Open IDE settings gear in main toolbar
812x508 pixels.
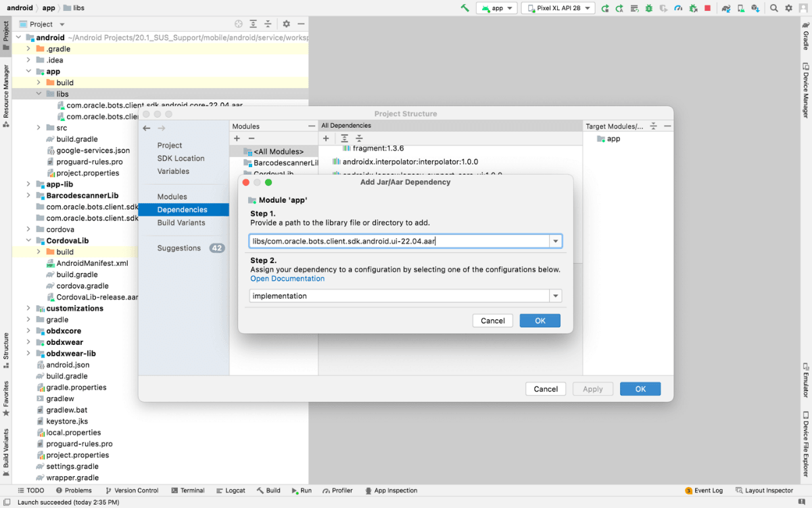[788, 8]
